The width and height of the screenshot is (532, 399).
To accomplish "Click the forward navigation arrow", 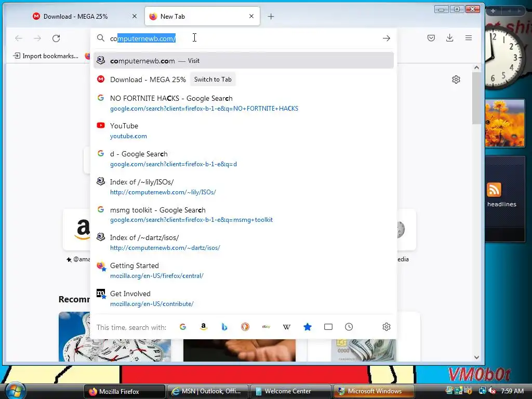I will pyautogui.click(x=37, y=38).
